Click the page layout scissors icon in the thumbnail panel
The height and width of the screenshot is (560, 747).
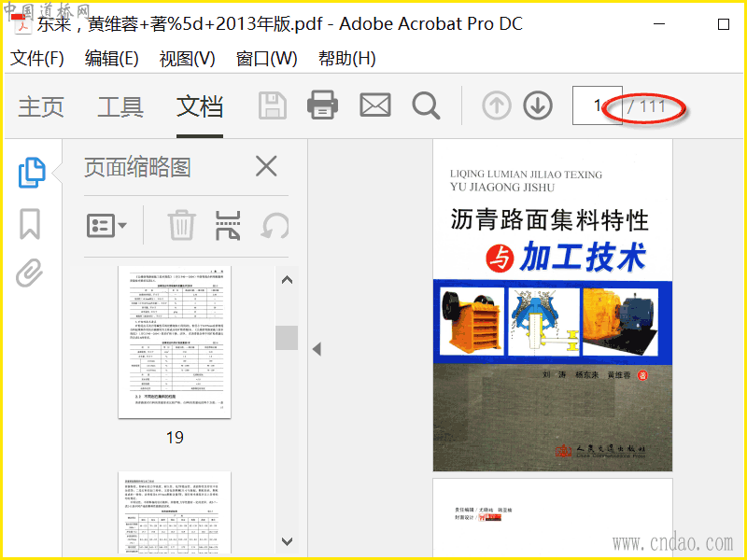click(x=228, y=225)
